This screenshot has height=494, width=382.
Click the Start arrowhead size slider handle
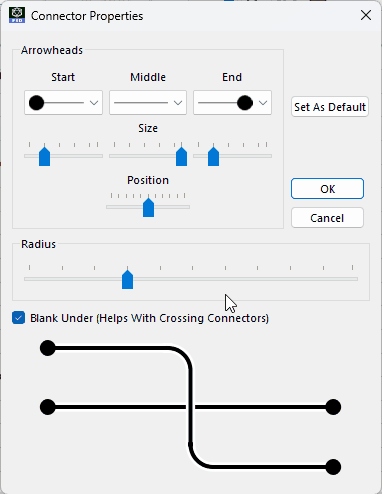click(44, 156)
